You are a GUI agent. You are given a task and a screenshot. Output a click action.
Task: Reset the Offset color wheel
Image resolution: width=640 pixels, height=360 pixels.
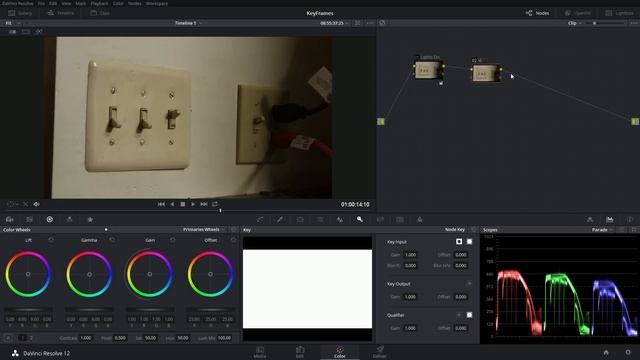point(233,240)
